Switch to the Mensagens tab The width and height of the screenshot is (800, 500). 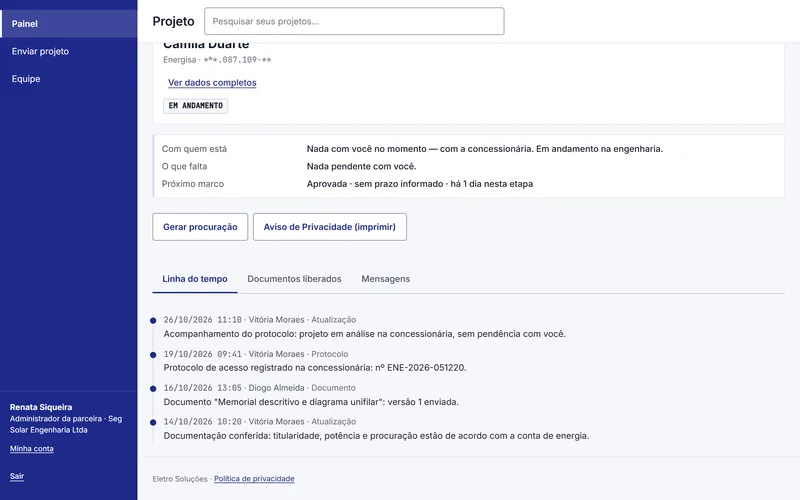[x=386, y=279]
